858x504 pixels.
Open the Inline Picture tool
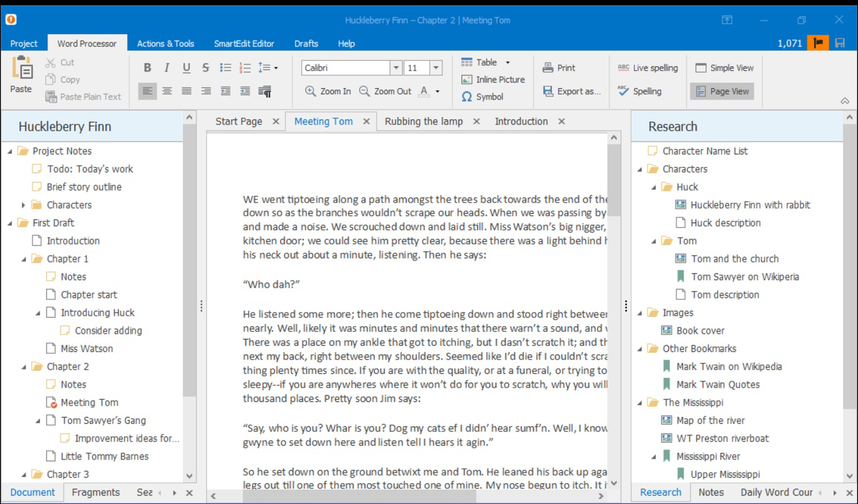click(x=492, y=79)
